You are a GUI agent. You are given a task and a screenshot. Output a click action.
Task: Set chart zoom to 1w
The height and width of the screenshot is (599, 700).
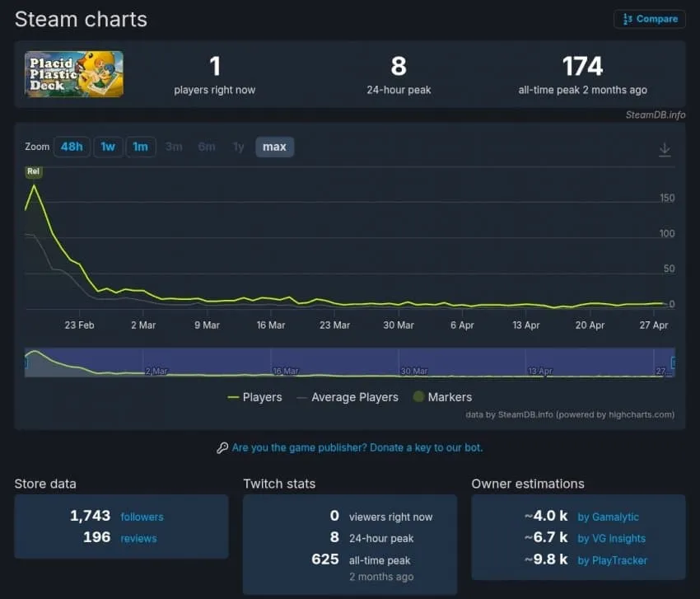click(108, 147)
